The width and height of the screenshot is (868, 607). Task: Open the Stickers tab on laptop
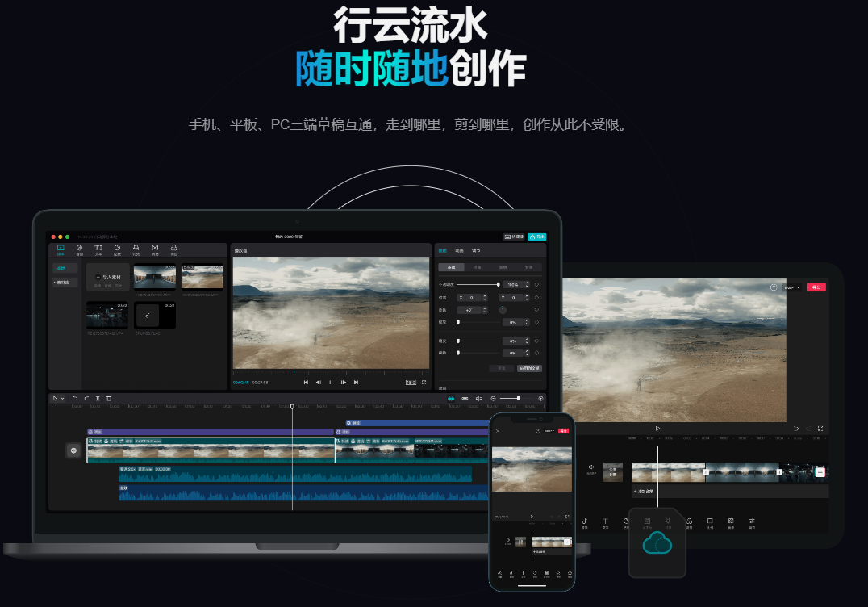[117, 249]
